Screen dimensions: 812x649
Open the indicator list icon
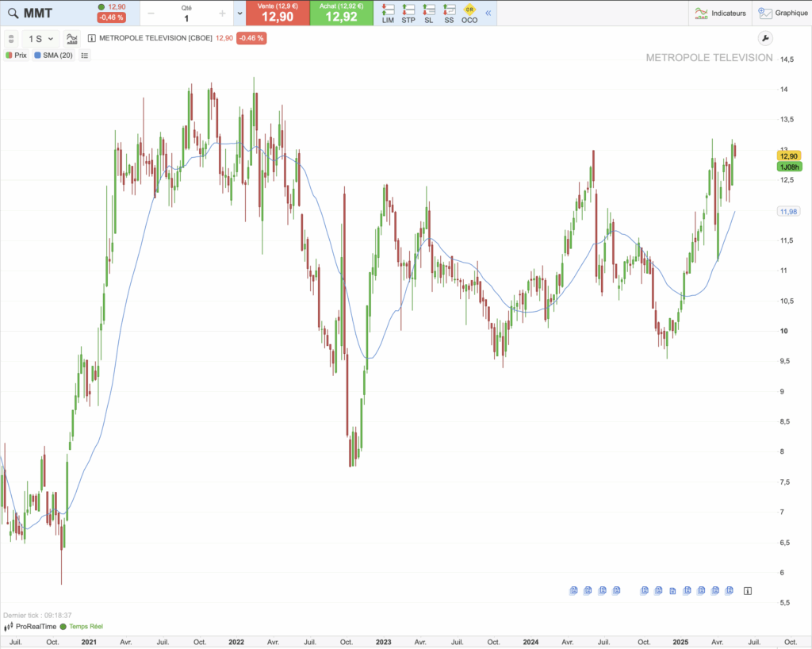[85, 56]
